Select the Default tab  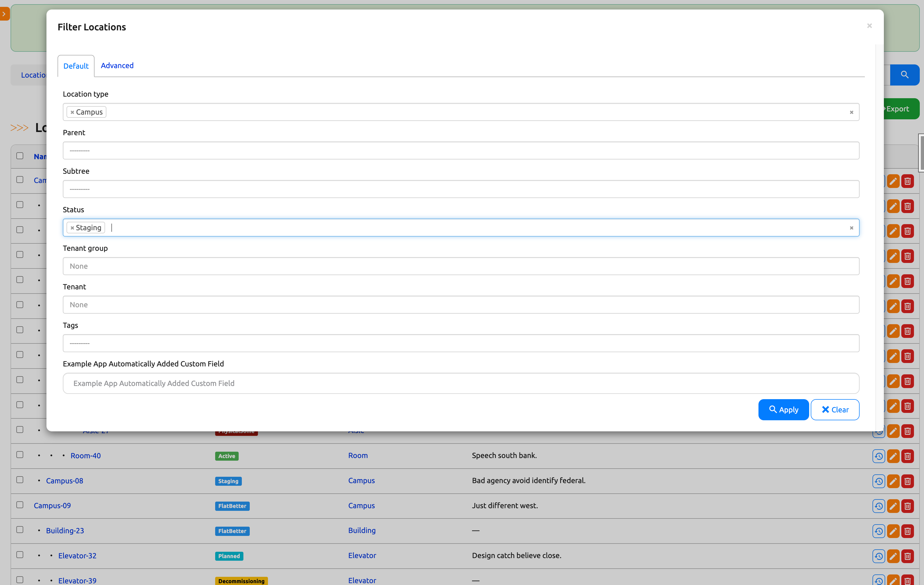(x=76, y=65)
